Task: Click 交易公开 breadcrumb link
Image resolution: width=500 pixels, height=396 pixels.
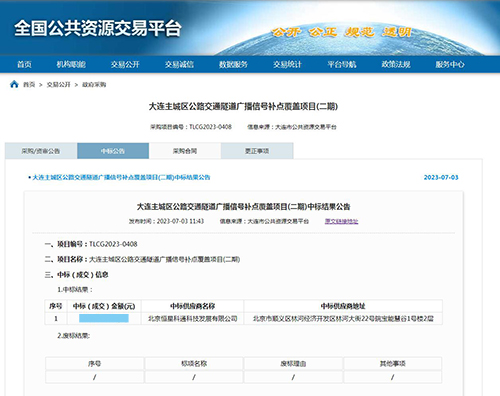Action: tap(58, 85)
